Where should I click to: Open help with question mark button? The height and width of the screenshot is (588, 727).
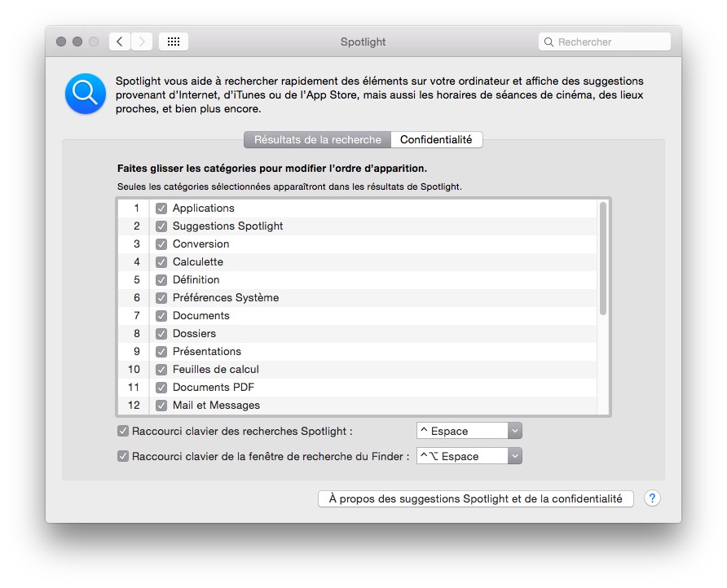pos(652,498)
